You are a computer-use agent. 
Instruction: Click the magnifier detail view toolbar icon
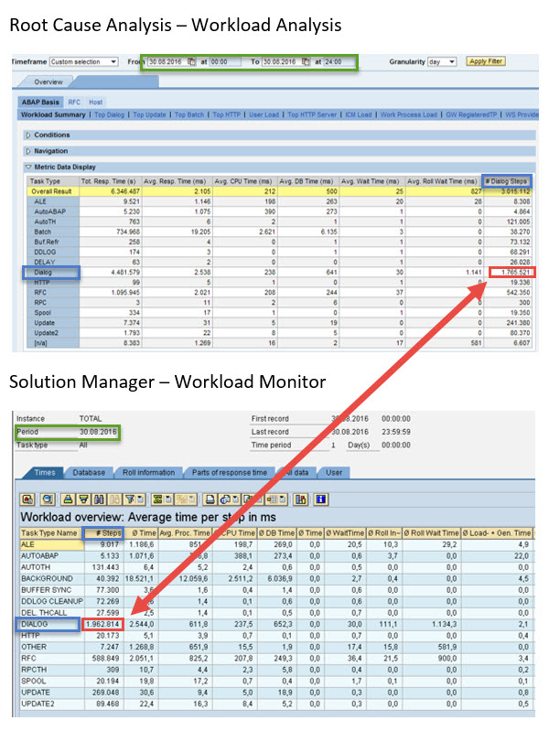click(48, 500)
